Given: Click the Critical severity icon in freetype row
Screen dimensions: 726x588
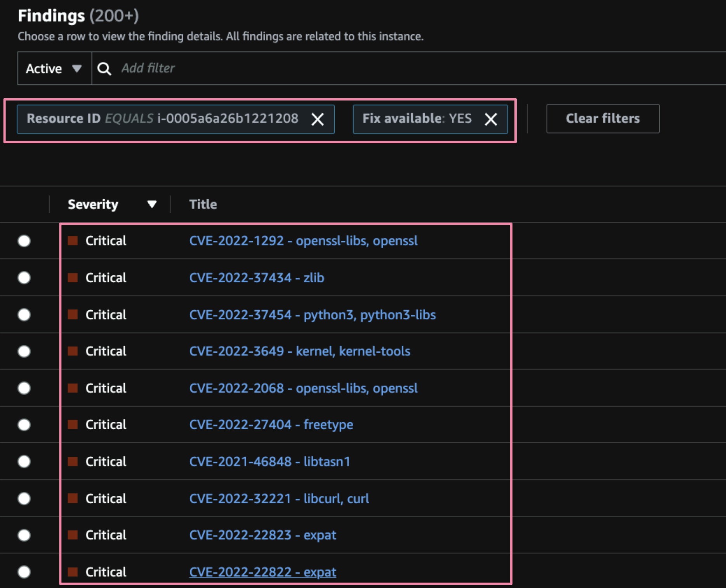Looking at the screenshot, I should (73, 424).
